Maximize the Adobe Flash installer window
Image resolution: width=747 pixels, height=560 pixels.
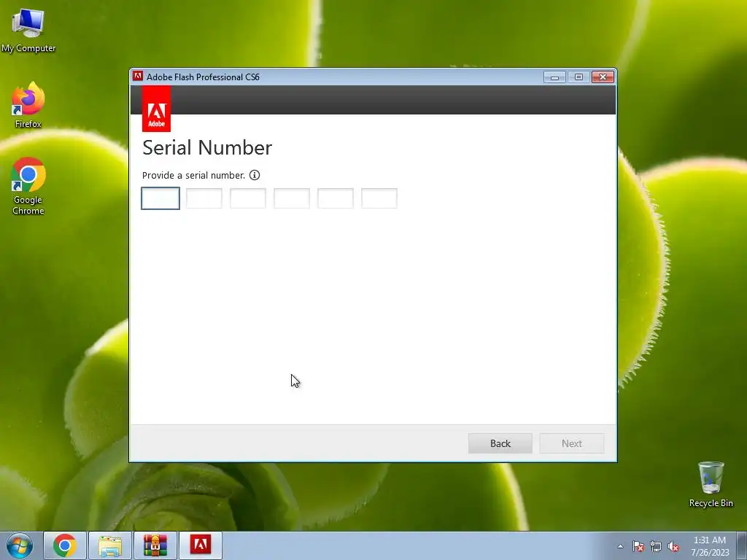coord(578,77)
